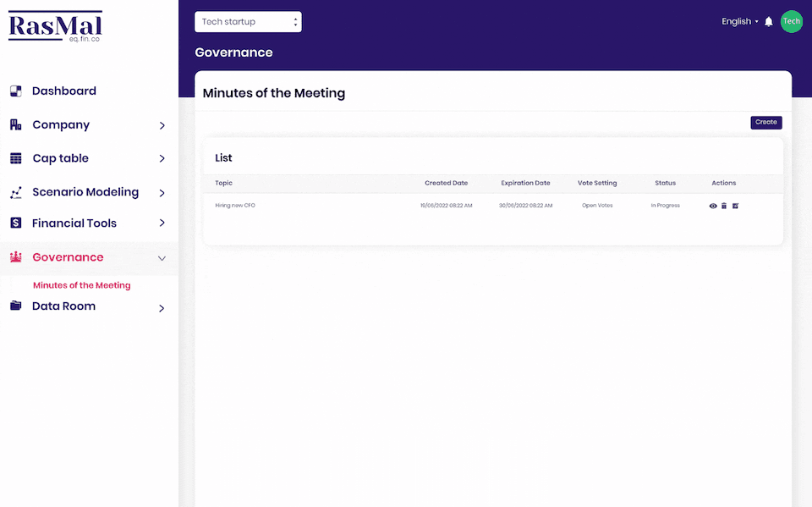Image resolution: width=812 pixels, height=507 pixels.
Task: Click the Topic column header
Action: point(223,183)
